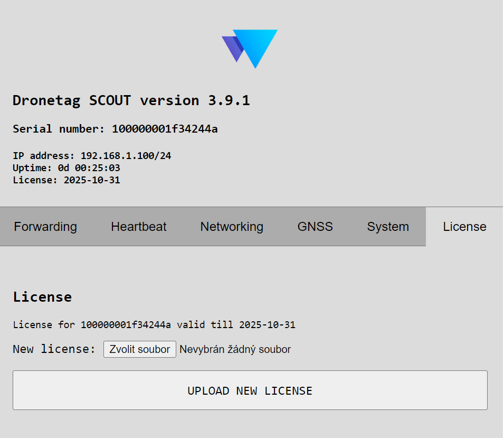Click the Dronetag SCOUT version 3.9.1 heading
Image resolution: width=504 pixels, height=438 pixels.
point(131,100)
